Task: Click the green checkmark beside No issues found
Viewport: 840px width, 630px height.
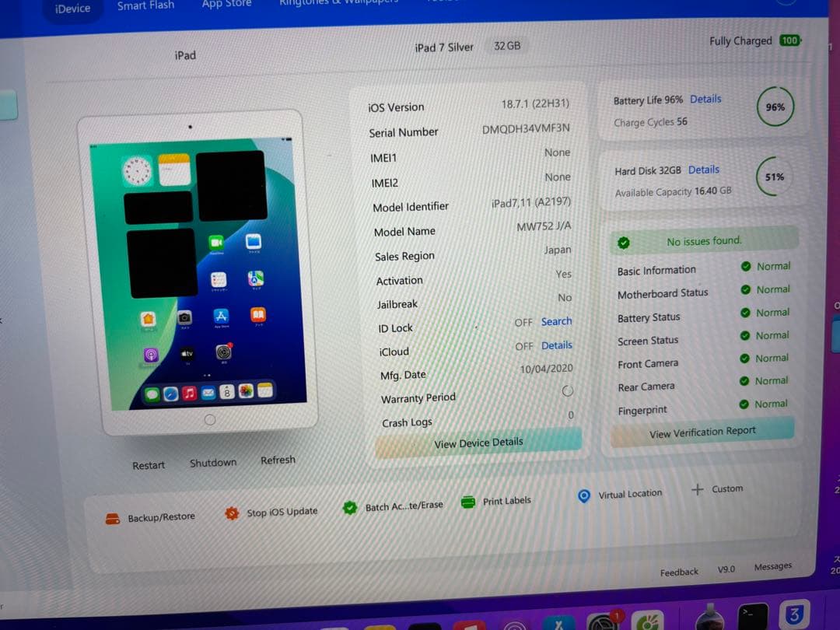Action: (x=624, y=242)
